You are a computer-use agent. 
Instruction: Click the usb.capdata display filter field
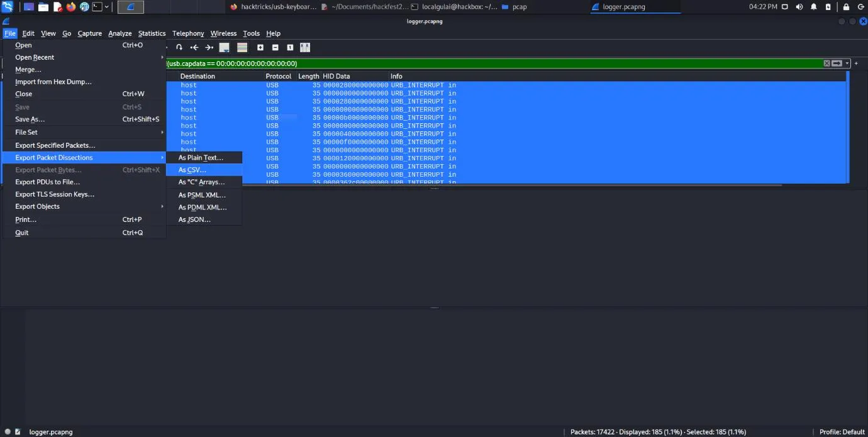491,64
